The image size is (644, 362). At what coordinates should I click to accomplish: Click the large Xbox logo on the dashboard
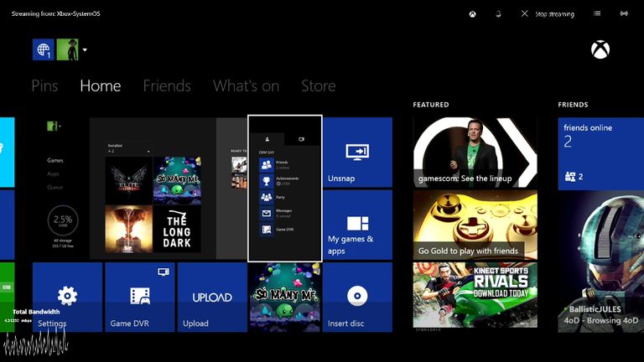600,49
